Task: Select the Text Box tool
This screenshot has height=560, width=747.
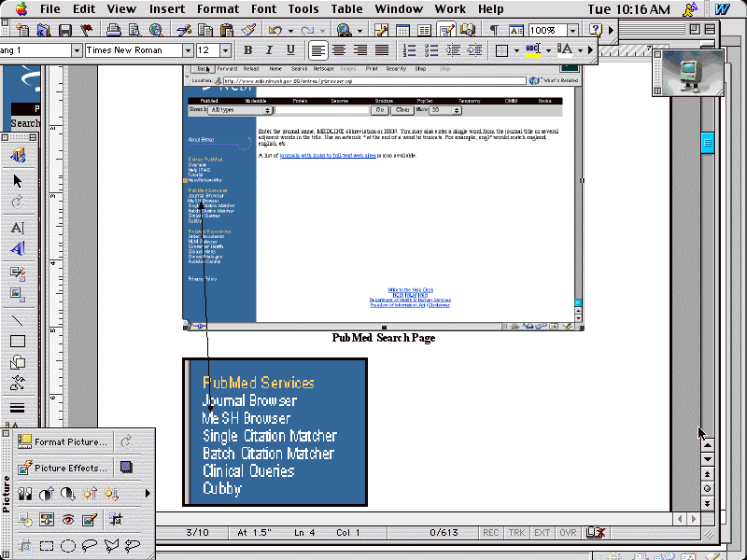Action: [x=18, y=228]
